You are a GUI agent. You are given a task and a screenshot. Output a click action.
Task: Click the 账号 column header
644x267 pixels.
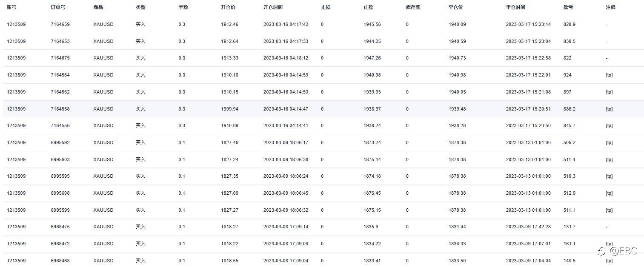click(11, 7)
